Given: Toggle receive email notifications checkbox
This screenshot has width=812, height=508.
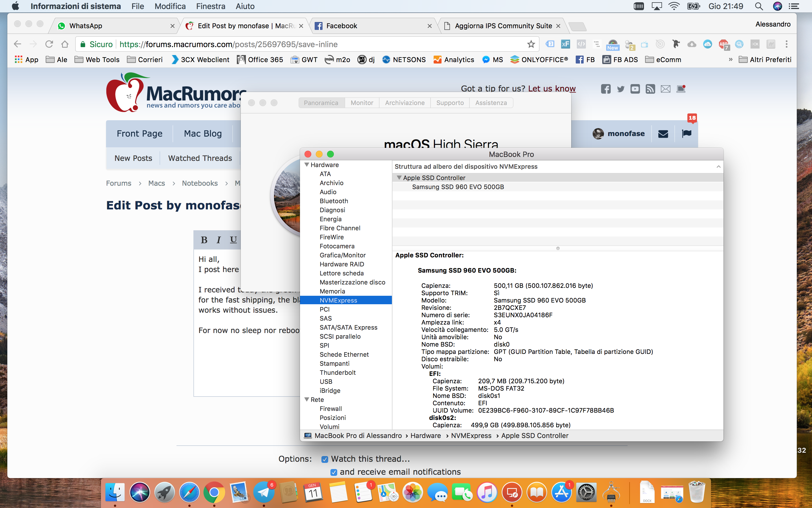Looking at the screenshot, I should click(x=334, y=472).
